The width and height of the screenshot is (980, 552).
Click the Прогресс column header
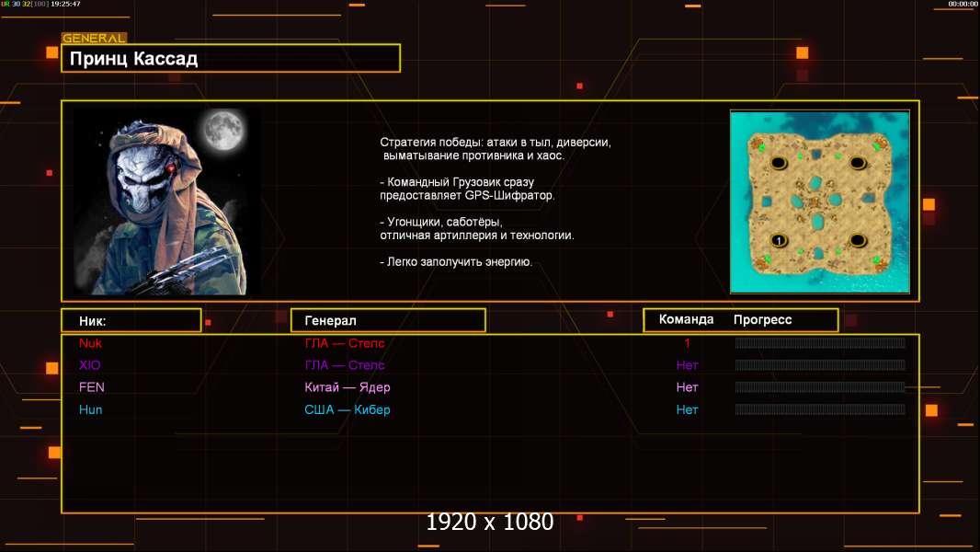tap(762, 319)
